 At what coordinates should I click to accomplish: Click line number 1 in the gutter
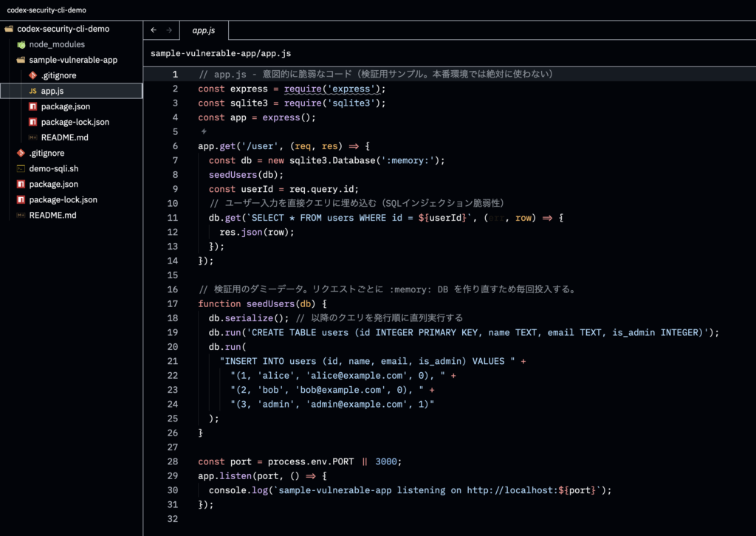click(x=175, y=75)
